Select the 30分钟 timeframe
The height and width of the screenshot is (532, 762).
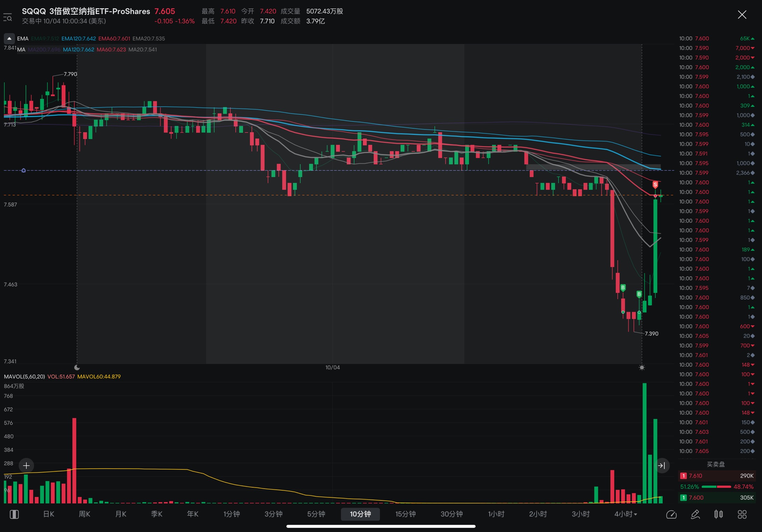pos(451,514)
